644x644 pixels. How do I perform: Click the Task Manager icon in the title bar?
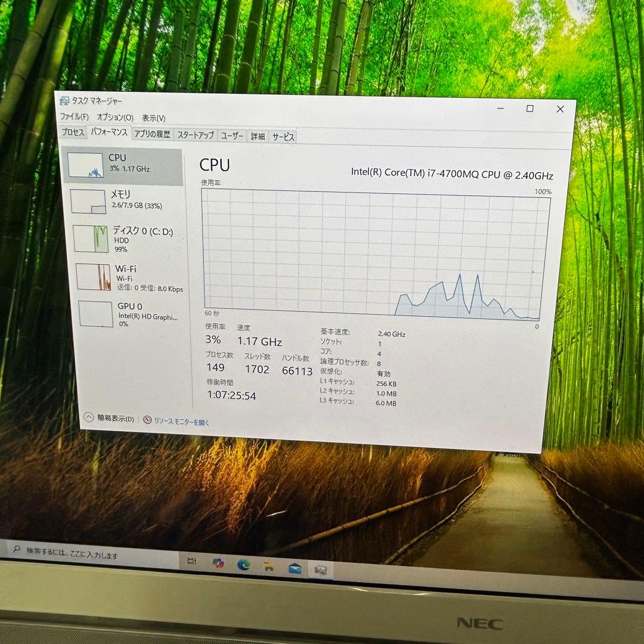64,101
